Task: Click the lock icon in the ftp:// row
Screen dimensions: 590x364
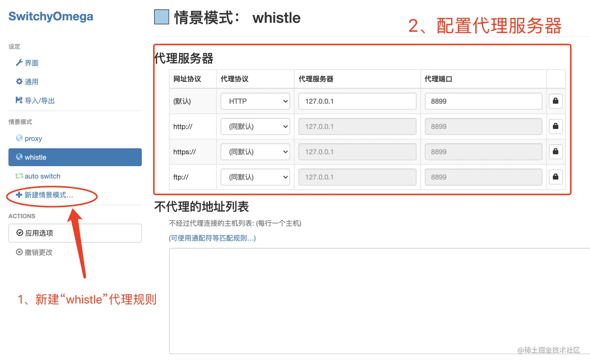Action: click(555, 177)
